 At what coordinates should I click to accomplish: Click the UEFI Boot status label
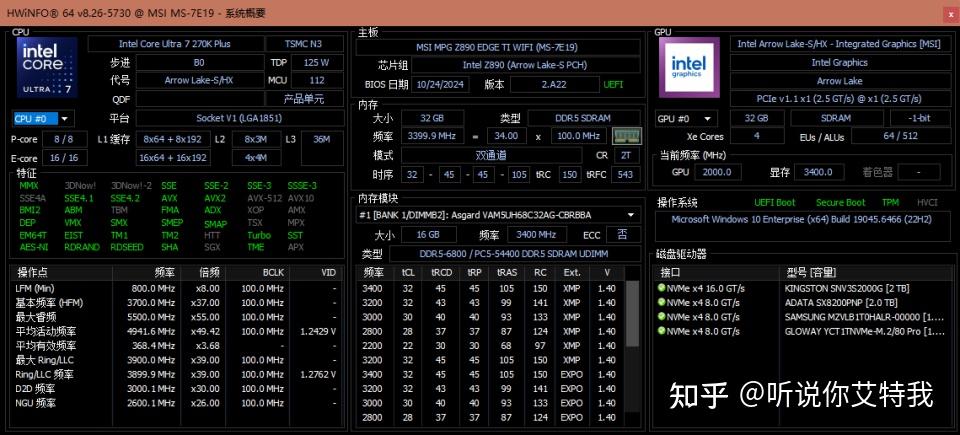pos(774,203)
